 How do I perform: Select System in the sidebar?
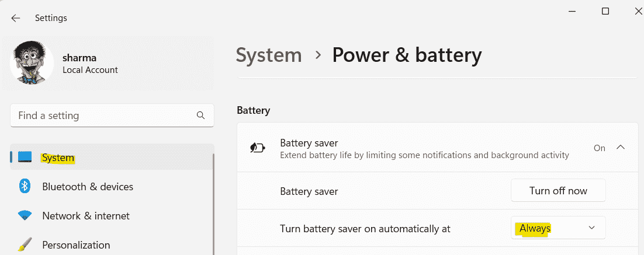[x=58, y=158]
